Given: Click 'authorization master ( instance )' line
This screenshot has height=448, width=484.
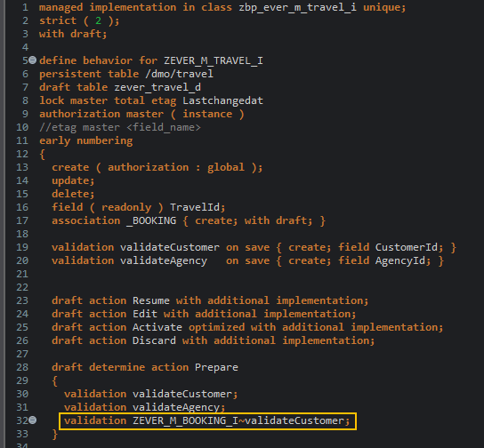Looking at the screenshot, I should (141, 114).
